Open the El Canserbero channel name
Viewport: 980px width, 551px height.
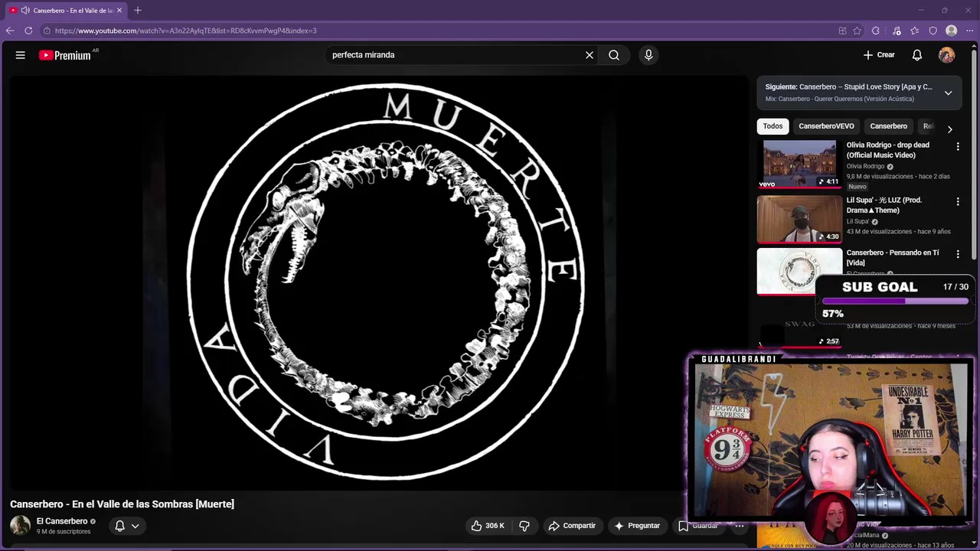click(62, 521)
